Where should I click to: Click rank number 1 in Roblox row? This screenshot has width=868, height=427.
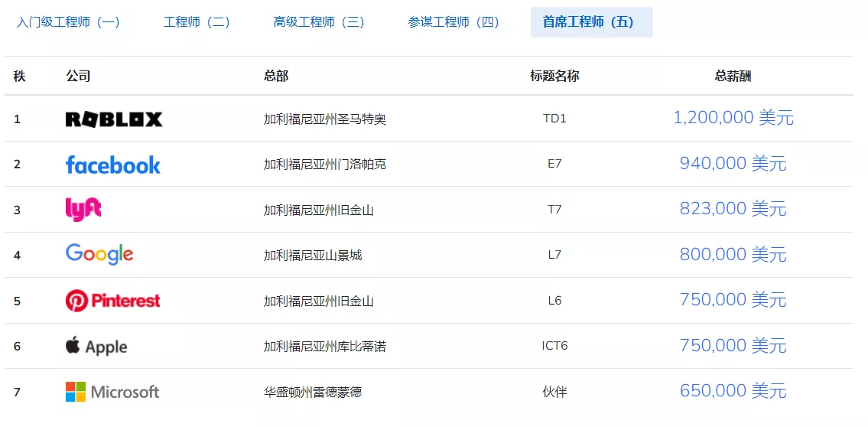point(17,119)
